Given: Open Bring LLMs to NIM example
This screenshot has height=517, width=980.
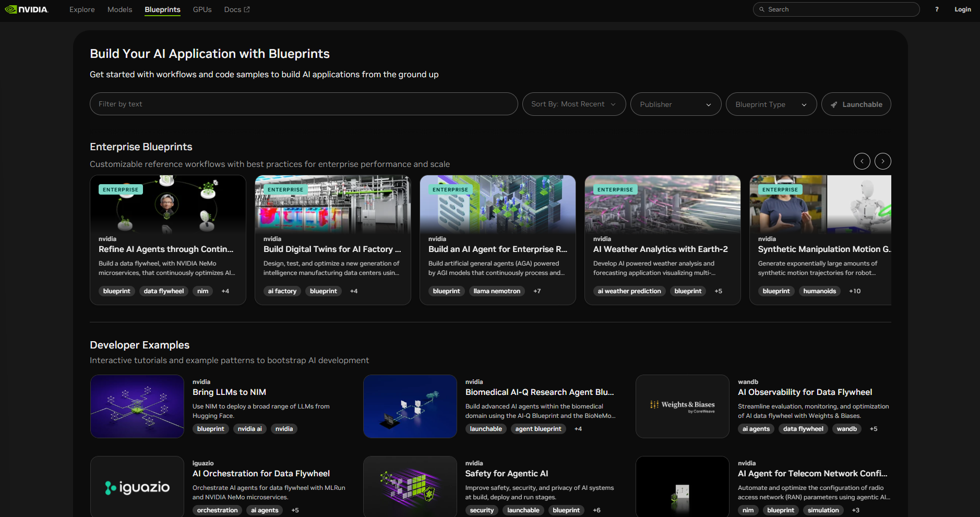Looking at the screenshot, I should pos(229,392).
